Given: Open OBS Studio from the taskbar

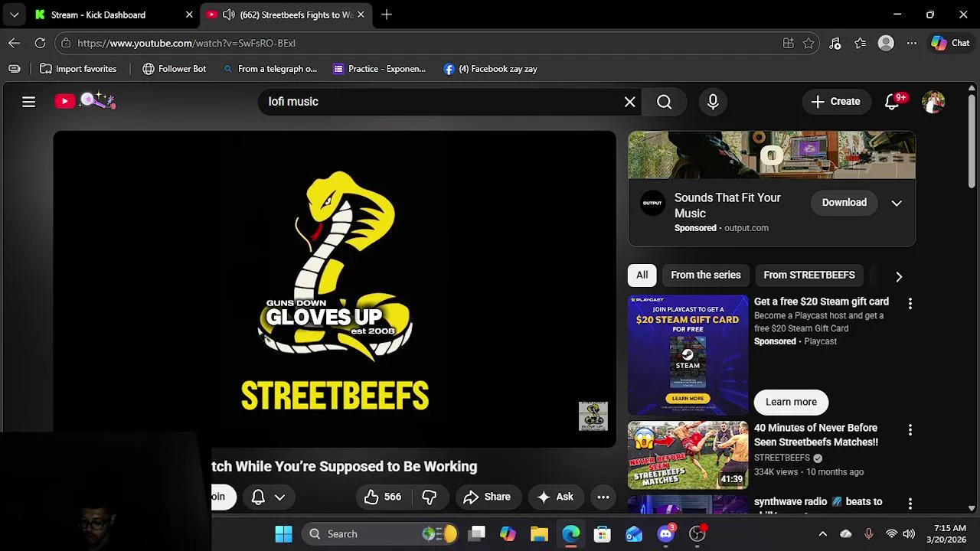Looking at the screenshot, I should pyautogui.click(x=697, y=533).
